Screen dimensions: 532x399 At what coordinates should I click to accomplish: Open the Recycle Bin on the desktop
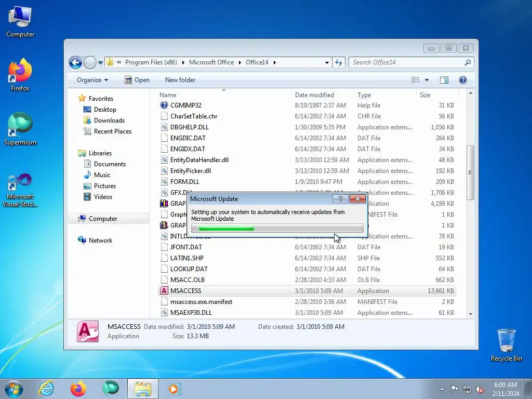506,345
